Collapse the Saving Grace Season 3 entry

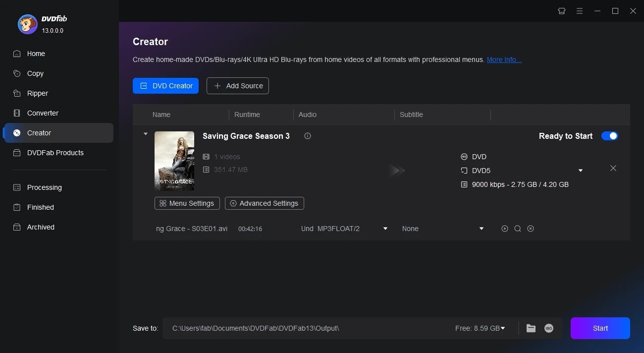pyautogui.click(x=145, y=134)
